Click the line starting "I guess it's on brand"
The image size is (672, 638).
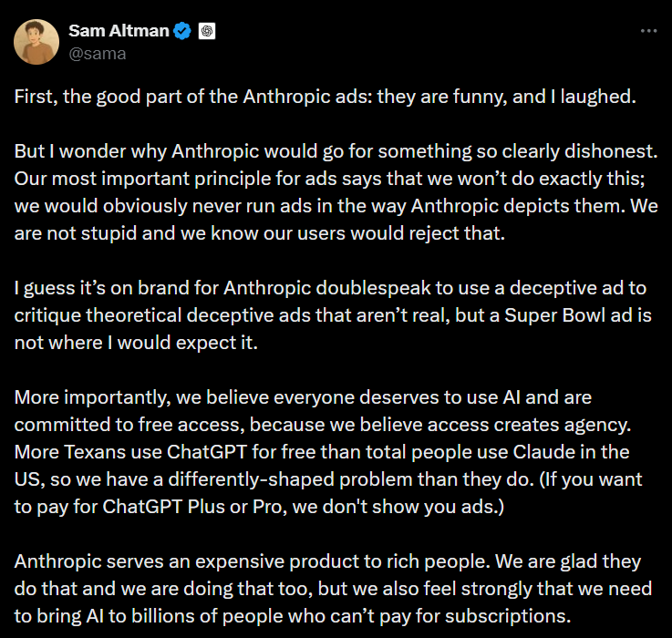click(x=330, y=289)
